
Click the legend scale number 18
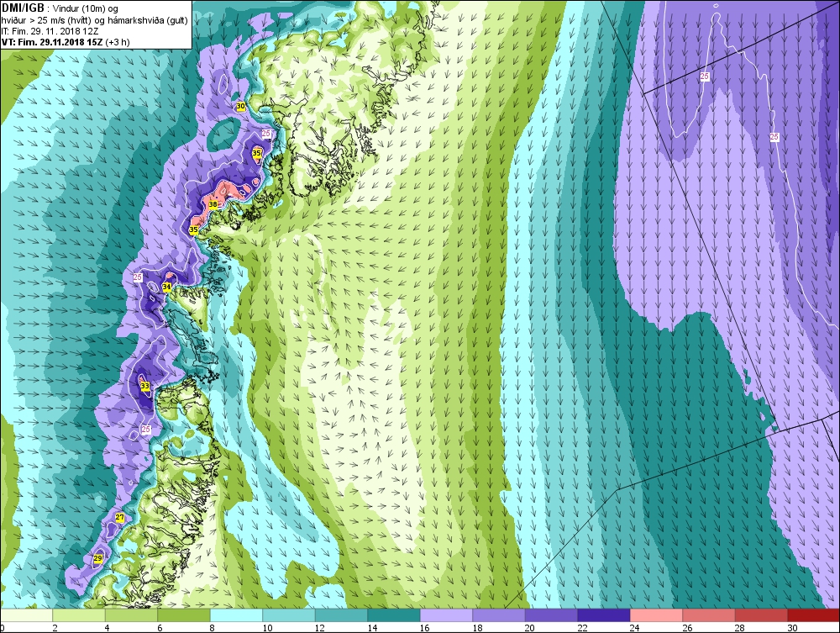tap(477, 628)
